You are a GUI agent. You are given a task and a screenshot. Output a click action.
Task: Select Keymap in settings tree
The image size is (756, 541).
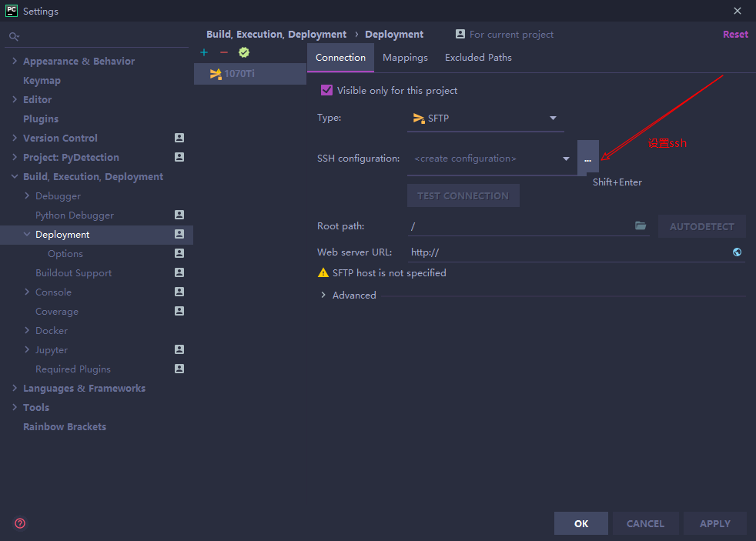pos(42,81)
